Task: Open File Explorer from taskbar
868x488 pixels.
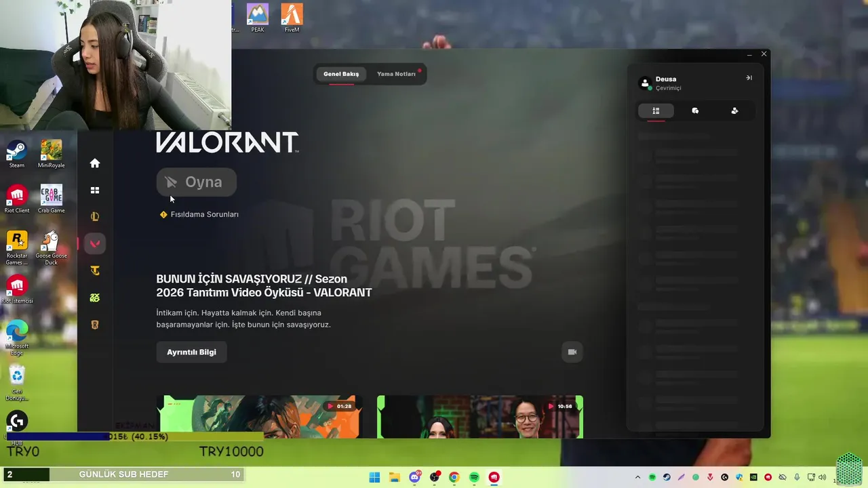Action: [395, 477]
